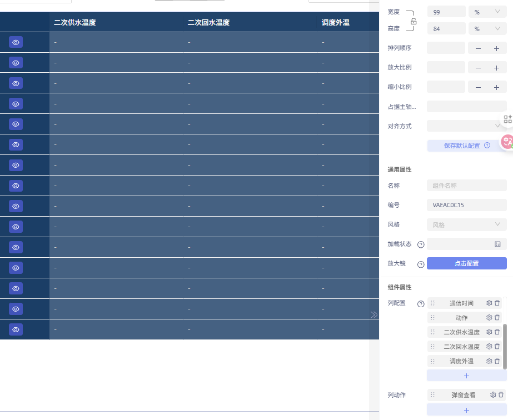This screenshot has height=420, width=513.
Task: Click the 调度外温 table column header
Action: coord(336,23)
